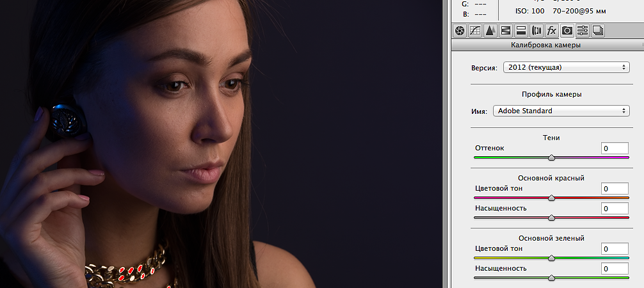Click Основной красный Насыщенность slider handle

(x=552, y=218)
